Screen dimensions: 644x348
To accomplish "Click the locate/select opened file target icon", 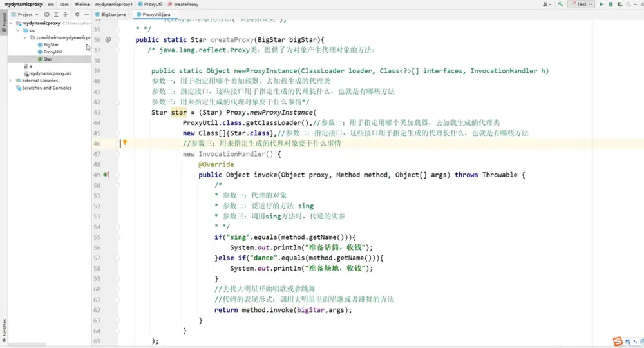I will click(47, 14).
